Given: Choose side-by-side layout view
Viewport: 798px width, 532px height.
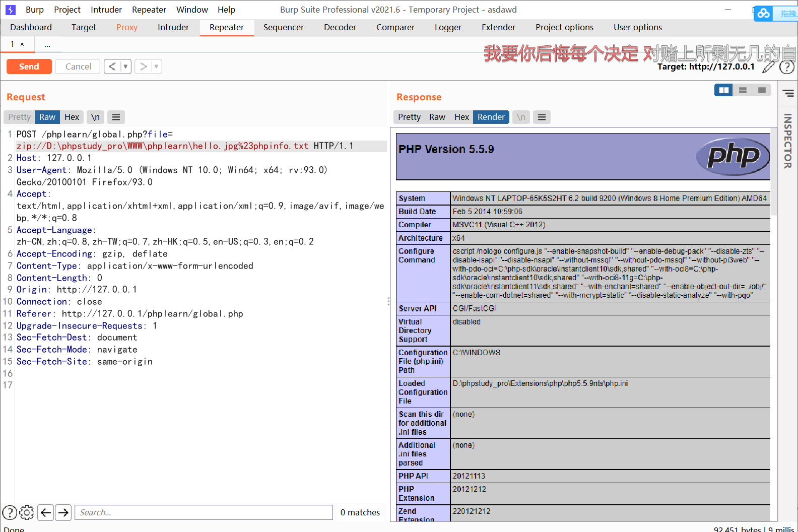Looking at the screenshot, I should tap(724, 90).
